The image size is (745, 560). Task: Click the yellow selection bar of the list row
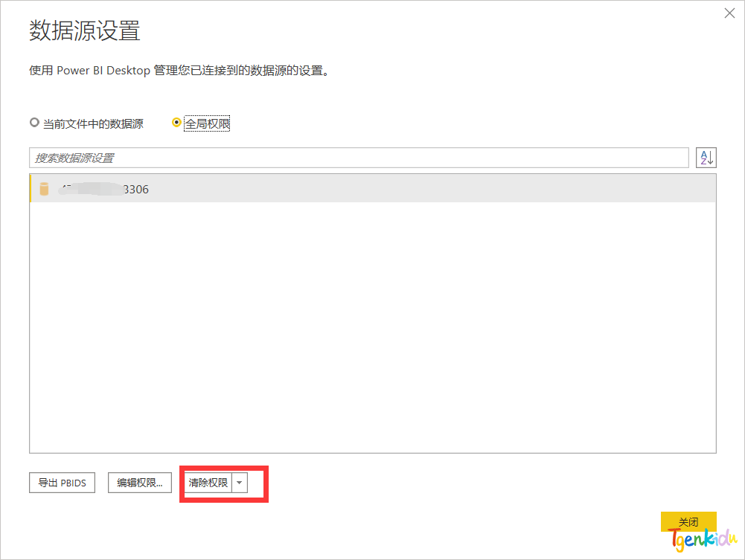31,189
